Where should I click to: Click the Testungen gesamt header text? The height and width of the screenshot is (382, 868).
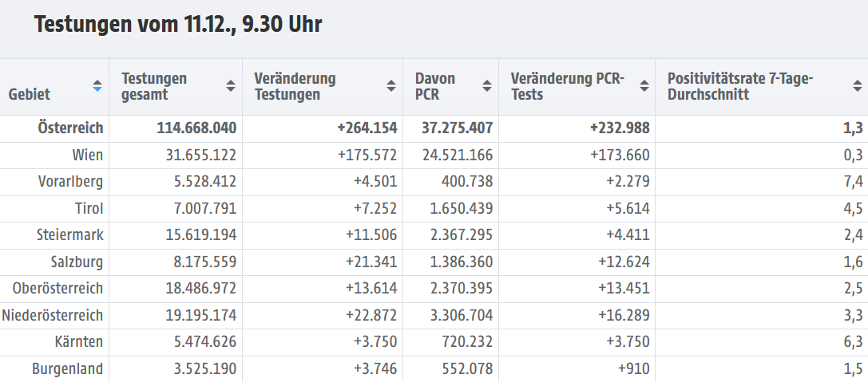point(154,86)
